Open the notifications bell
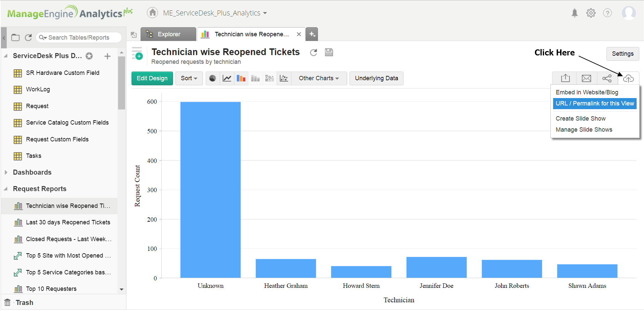Screen dimensions: 644x311 click(575, 13)
